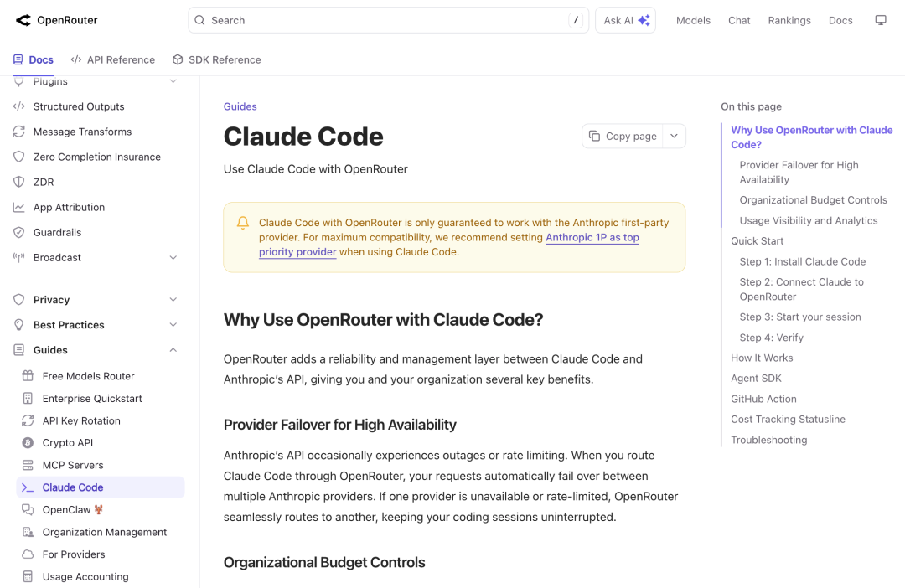Screen dimensions: 905x588
Task: Expand the Broadcast sidebar section
Action: point(173,257)
